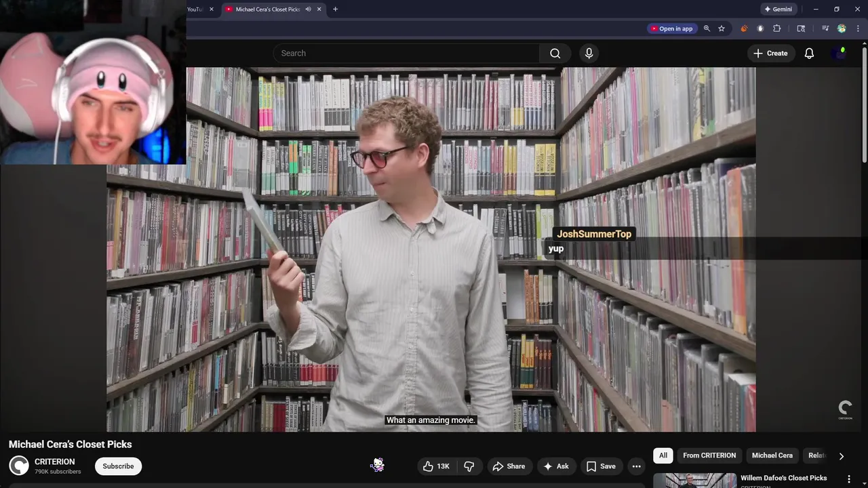The image size is (868, 488).
Task: Open the CRITERION channel avatar
Action: click(x=19, y=466)
